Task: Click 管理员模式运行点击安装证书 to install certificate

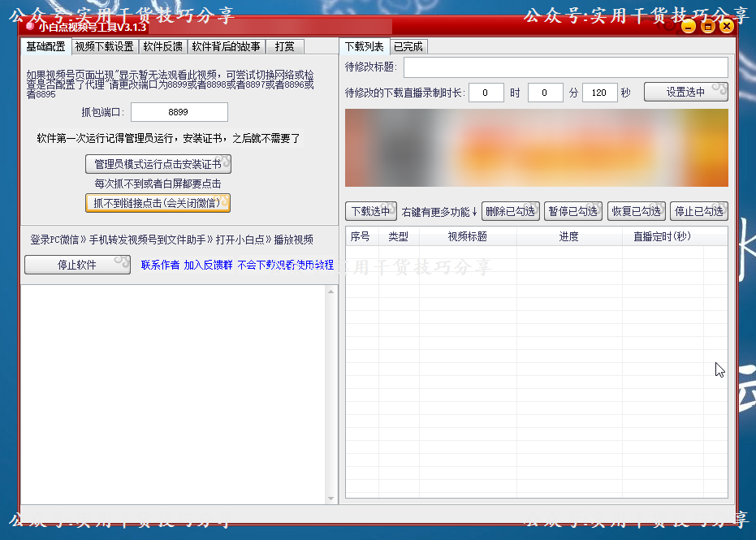Action: 158,164
